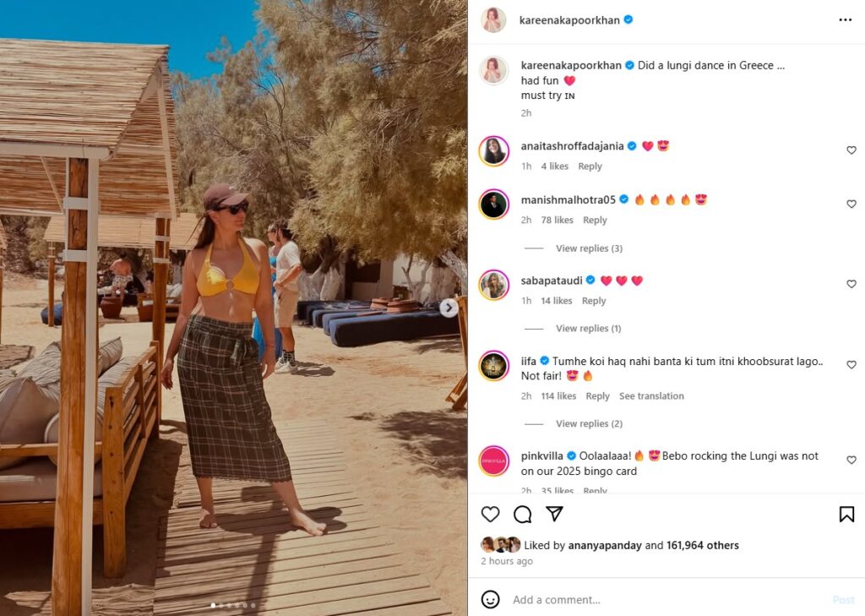This screenshot has width=865, height=616.
Task: Click See translation on iifa comment
Action: 651,396
